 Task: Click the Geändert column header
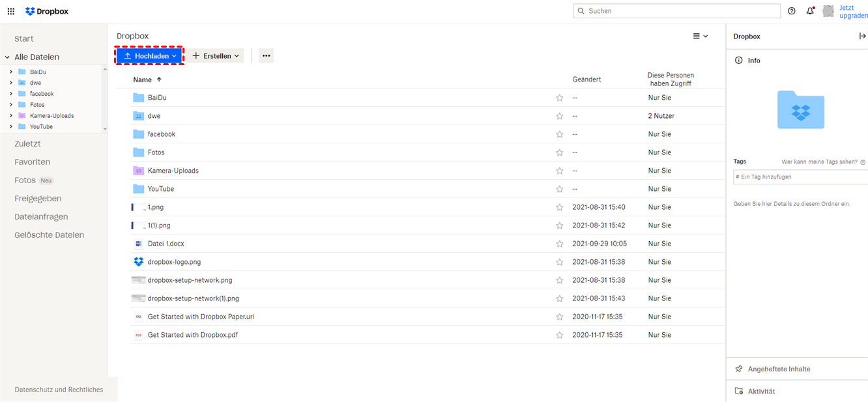tap(586, 79)
